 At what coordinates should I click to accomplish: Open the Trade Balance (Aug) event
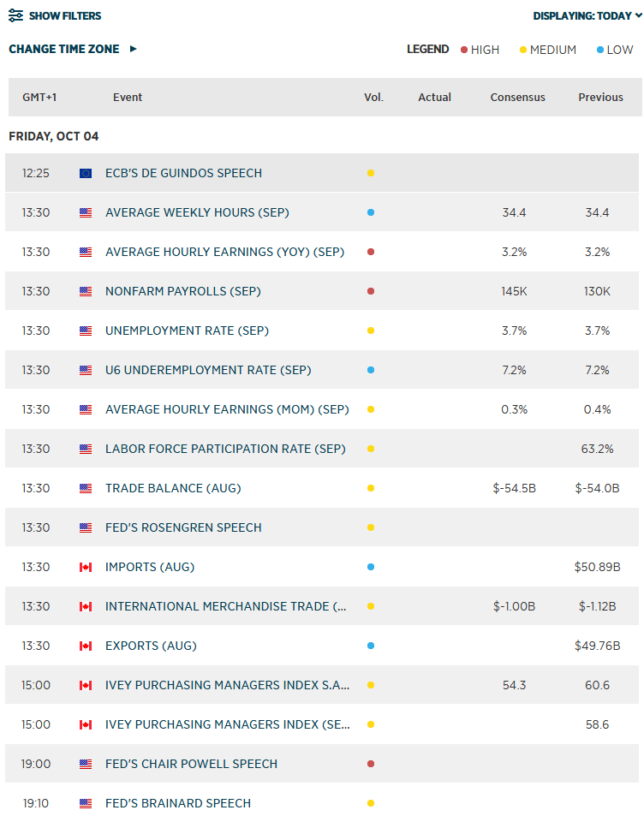tap(173, 488)
